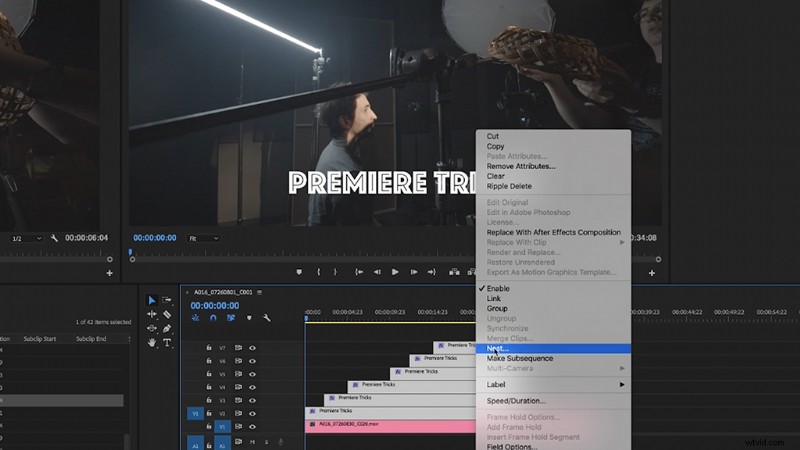800x450 pixels.
Task: Select the Selection arrow tool
Action: tap(152, 301)
